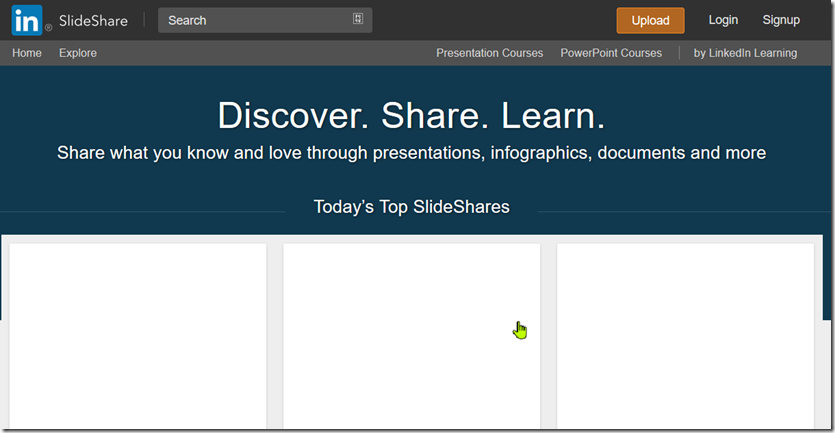Click the small icon inside the Search box

coord(358,19)
